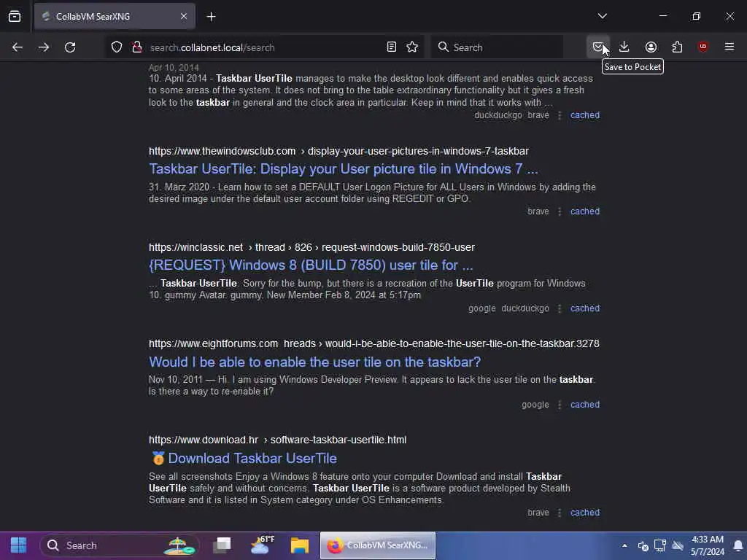Reload the current page
747x560 pixels.
[70, 47]
